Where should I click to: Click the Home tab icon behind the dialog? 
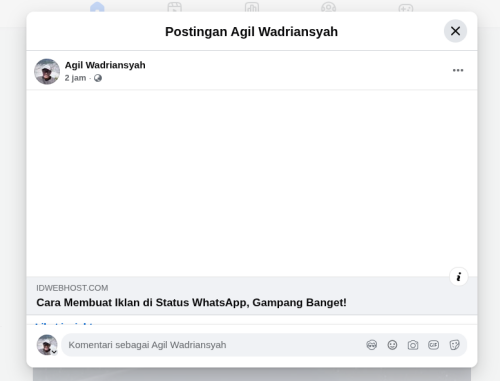[x=97, y=7]
